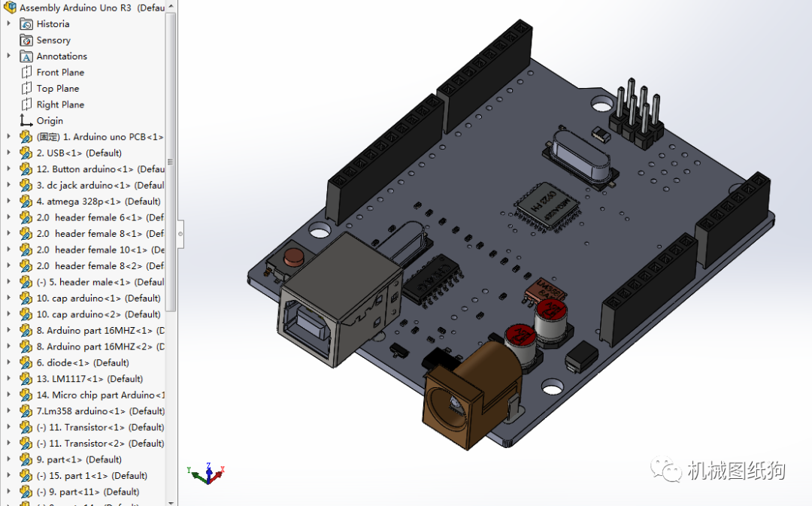Click the 11. Transistor<1> component icon
The height and width of the screenshot is (506, 812).
tap(26, 427)
